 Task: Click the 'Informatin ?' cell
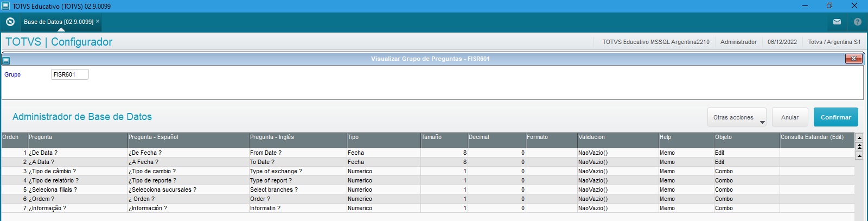[298, 208]
